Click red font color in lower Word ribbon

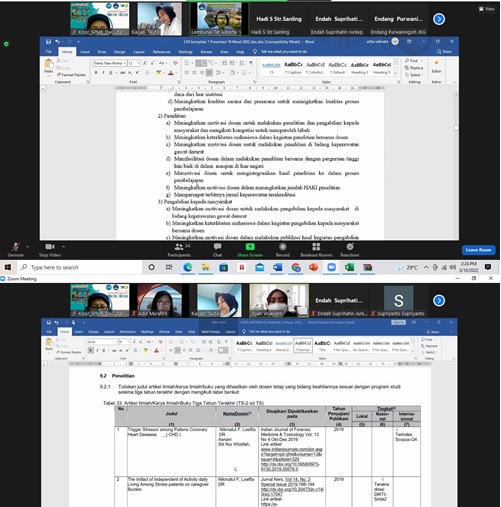tap(157, 350)
